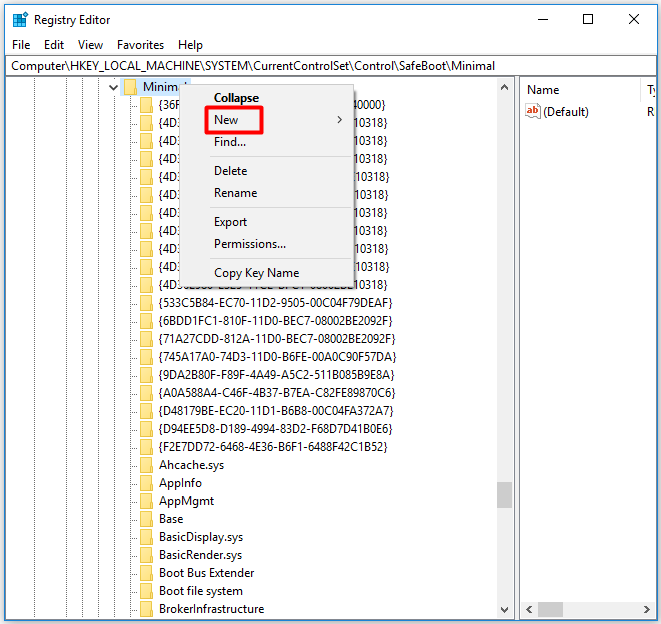Click folder icon beside BasicDisplay.sys
661x624 pixels.
(x=146, y=537)
